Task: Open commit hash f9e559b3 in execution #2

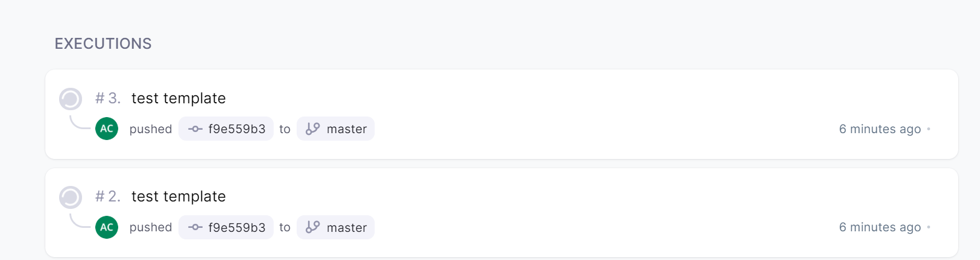Action: click(236, 227)
